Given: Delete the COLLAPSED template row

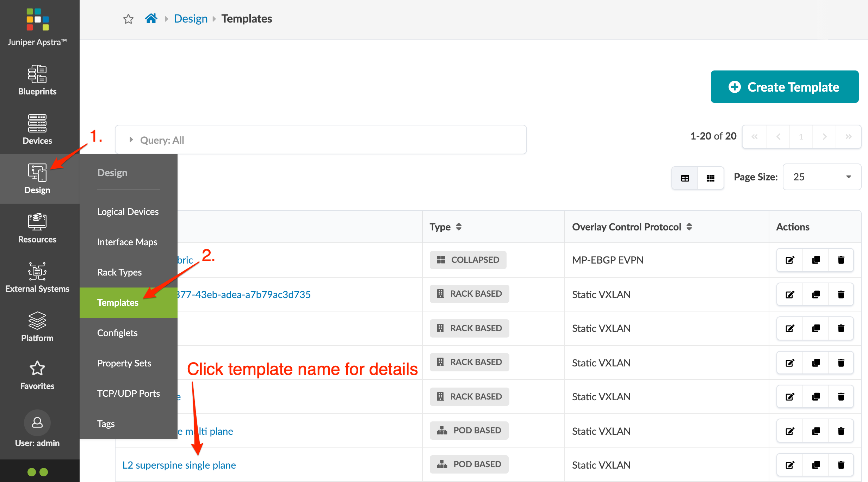Looking at the screenshot, I should pyautogui.click(x=841, y=260).
